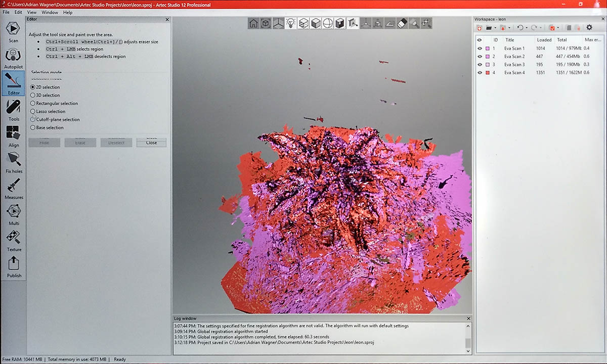
Task: Open the Window menu
Action: 50,12
